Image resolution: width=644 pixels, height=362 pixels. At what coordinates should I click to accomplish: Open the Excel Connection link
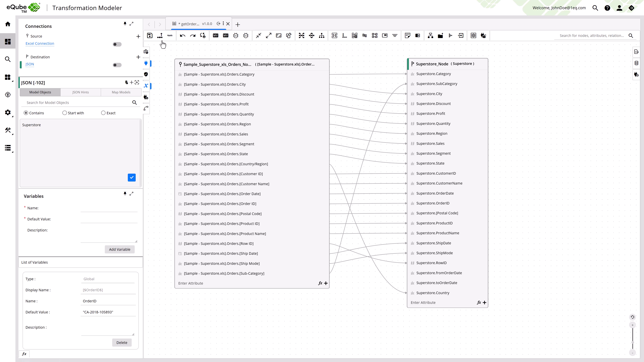40,43
